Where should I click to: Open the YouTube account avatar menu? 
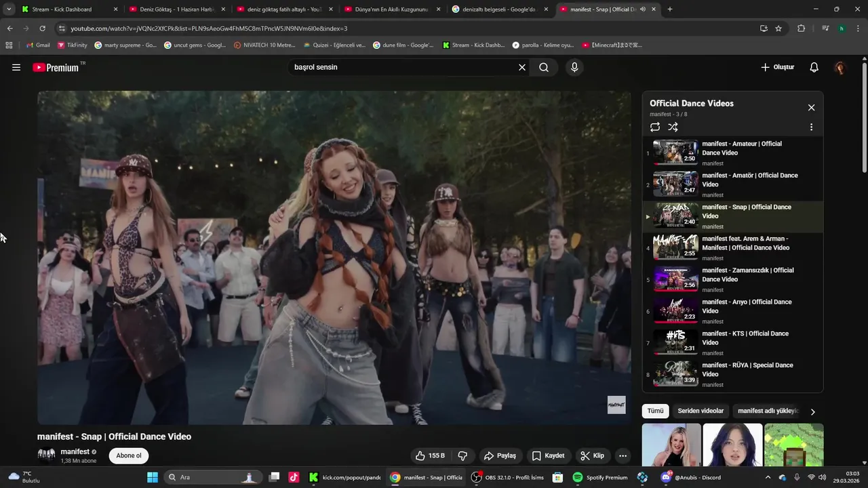[x=840, y=67]
